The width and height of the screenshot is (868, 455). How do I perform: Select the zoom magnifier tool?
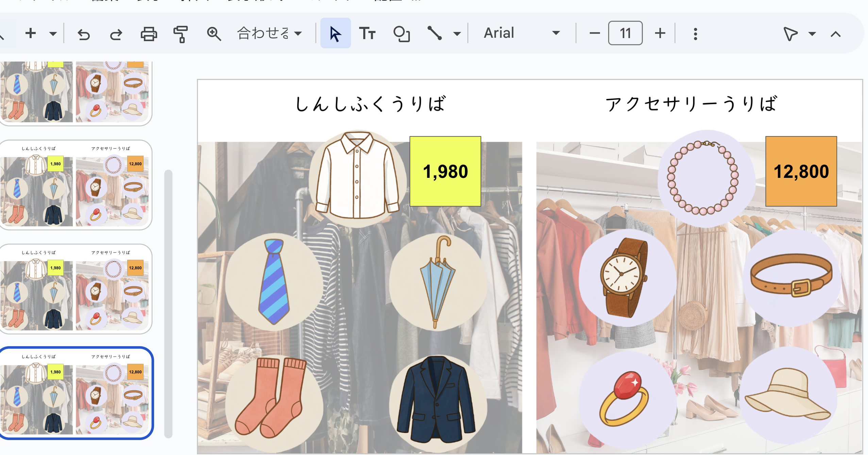pos(214,34)
